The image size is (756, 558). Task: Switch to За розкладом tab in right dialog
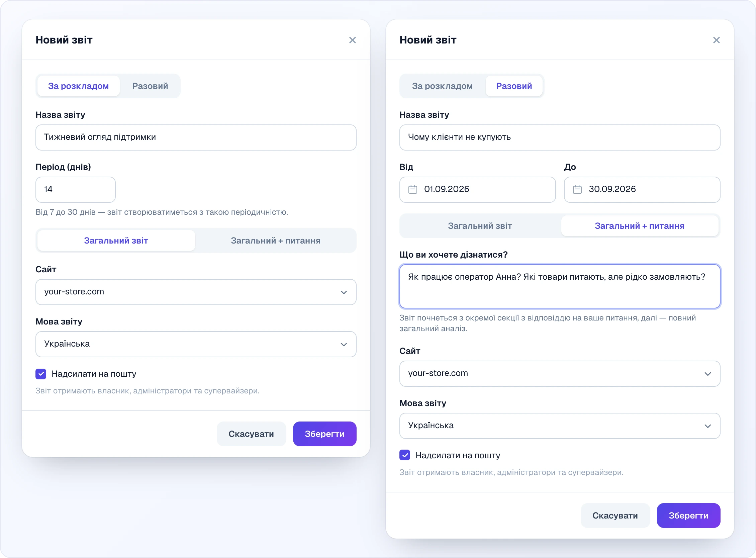point(442,86)
